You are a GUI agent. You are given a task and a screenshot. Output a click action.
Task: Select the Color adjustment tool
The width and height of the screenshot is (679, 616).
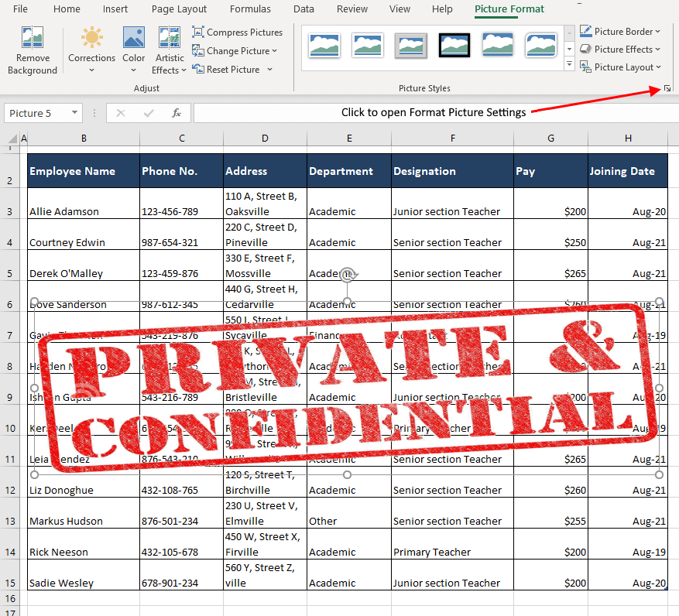(x=133, y=50)
